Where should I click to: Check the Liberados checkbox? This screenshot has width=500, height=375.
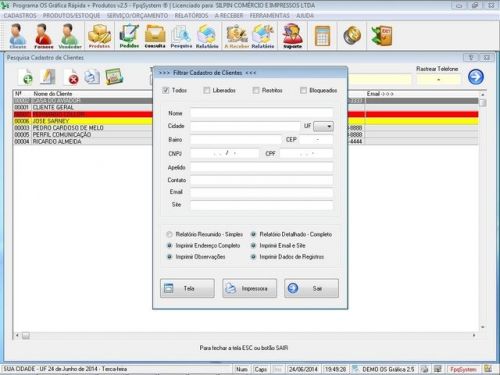tap(207, 90)
